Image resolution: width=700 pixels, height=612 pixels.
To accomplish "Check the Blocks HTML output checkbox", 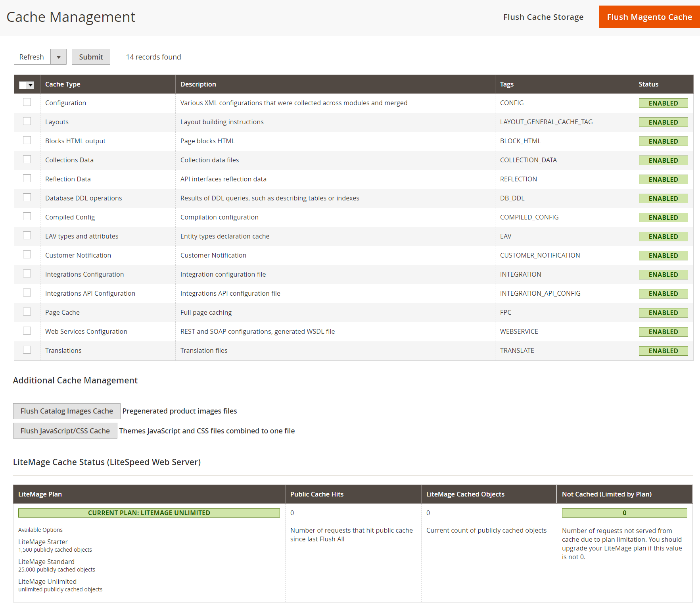I will (27, 140).
